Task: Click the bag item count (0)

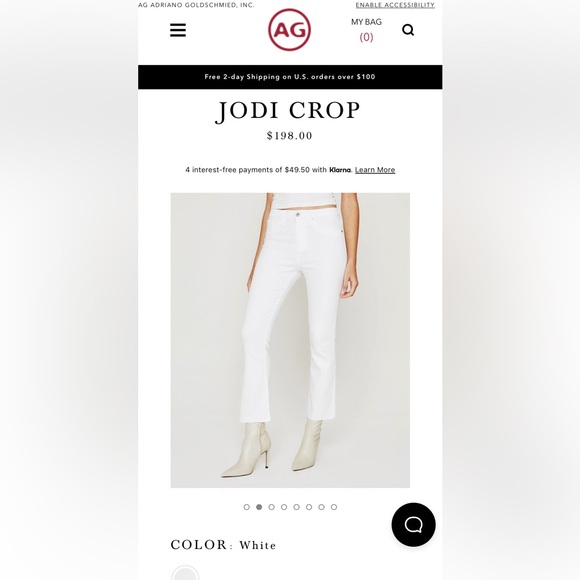Action: pyautogui.click(x=366, y=37)
